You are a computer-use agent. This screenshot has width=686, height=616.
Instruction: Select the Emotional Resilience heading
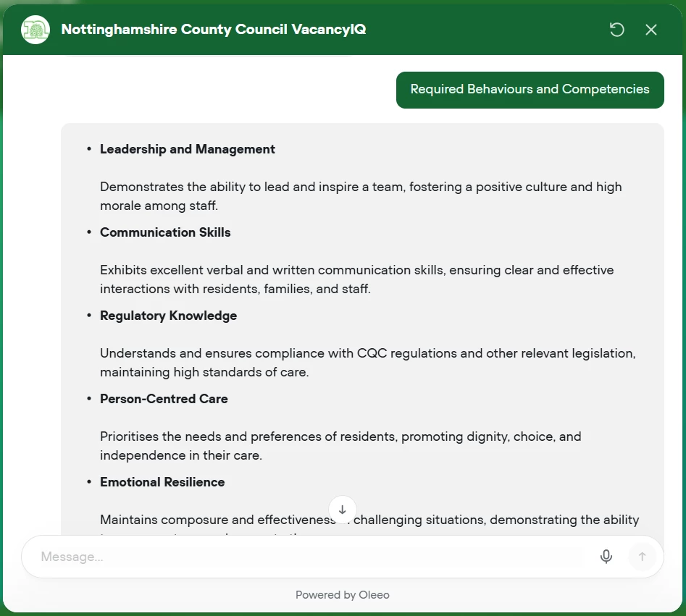click(x=162, y=482)
